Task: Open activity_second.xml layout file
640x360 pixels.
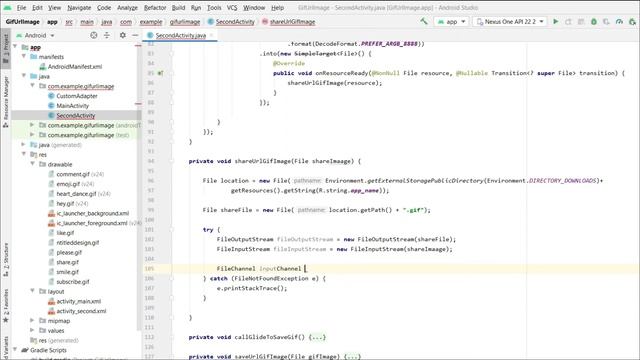Action: (x=77, y=311)
